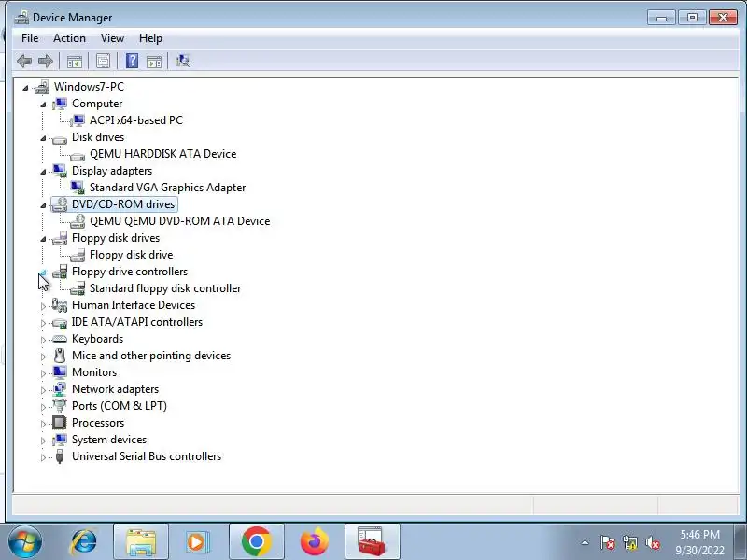This screenshot has width=747, height=560.
Task: Open the Windows Start button
Action: point(24,542)
